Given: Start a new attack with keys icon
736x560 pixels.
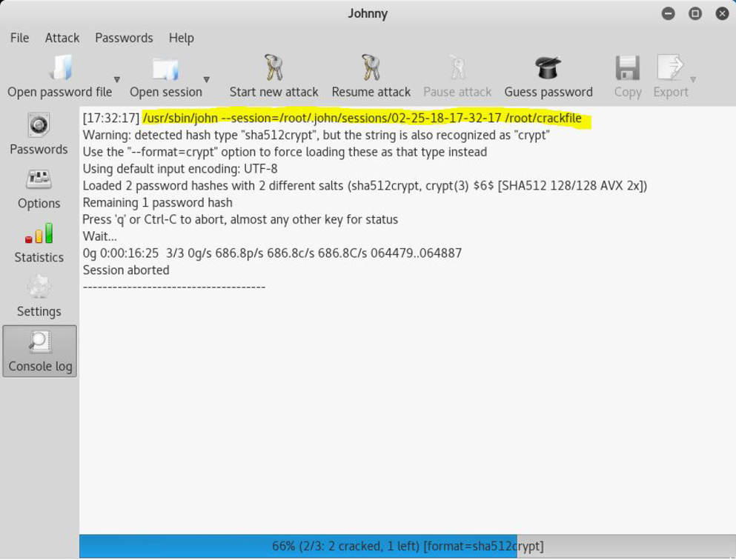Looking at the screenshot, I should [273, 68].
